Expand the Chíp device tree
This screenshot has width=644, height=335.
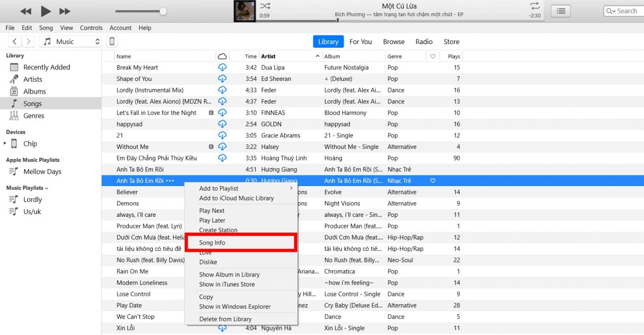pyautogui.click(x=5, y=143)
